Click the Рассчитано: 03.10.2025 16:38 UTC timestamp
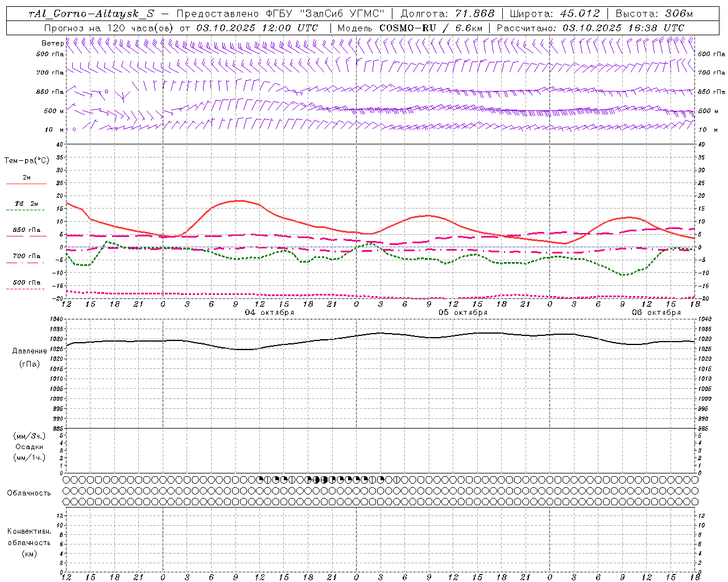728x582 pixels. pyautogui.click(x=590, y=28)
